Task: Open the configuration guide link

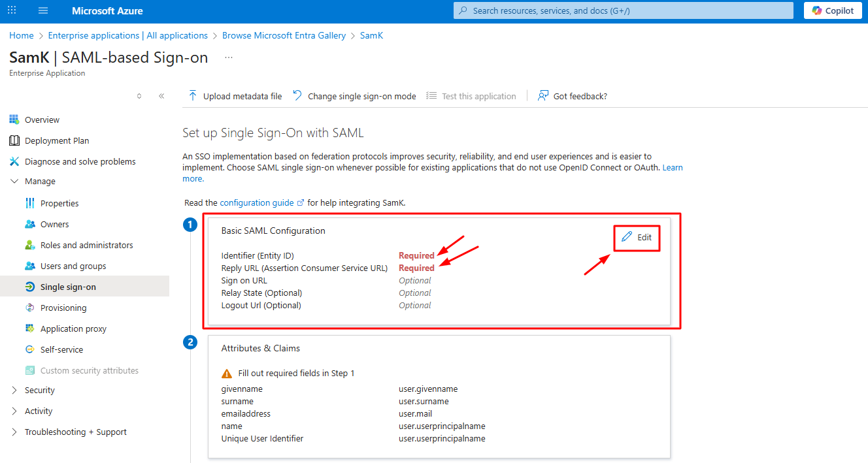Action: tap(262, 203)
